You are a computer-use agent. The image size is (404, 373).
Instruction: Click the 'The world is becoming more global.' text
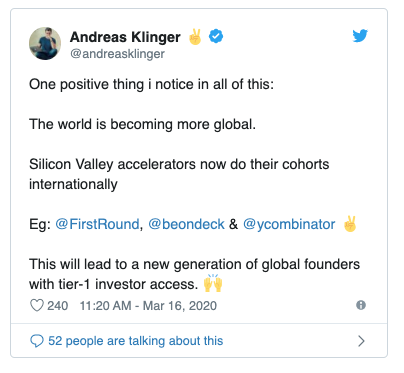(x=142, y=124)
